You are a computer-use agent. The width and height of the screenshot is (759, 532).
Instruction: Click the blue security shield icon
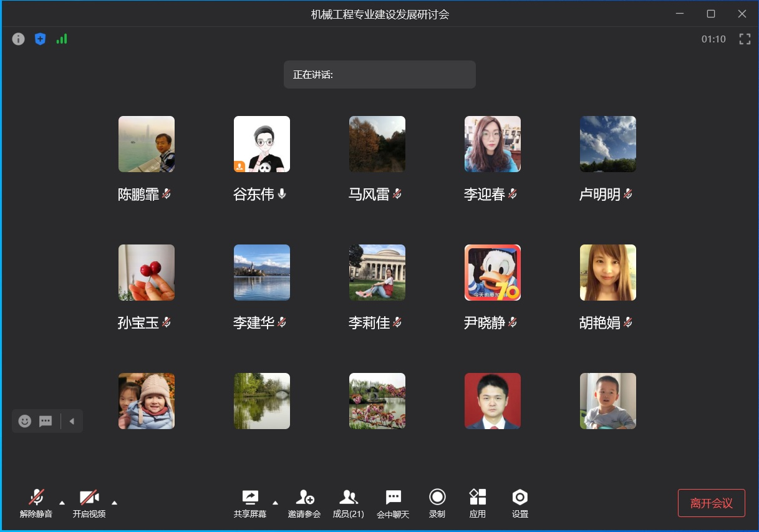40,39
